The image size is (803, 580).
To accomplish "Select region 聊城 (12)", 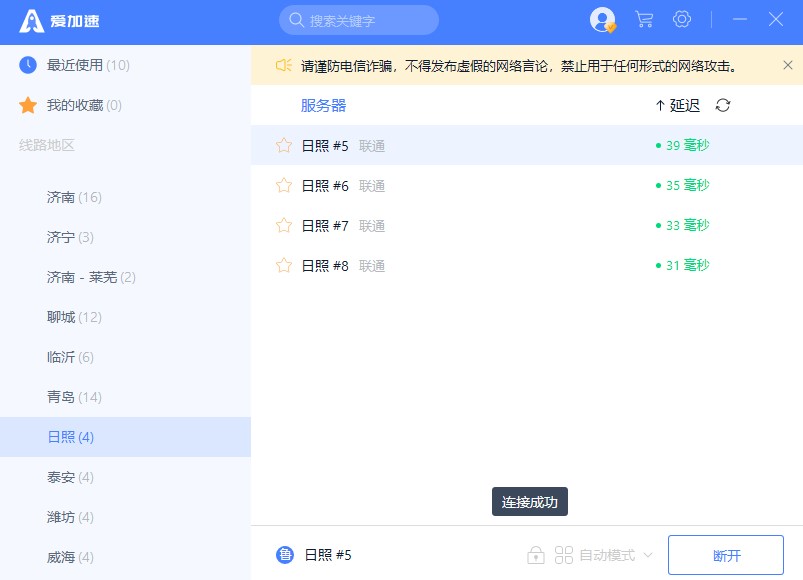I will point(125,317).
